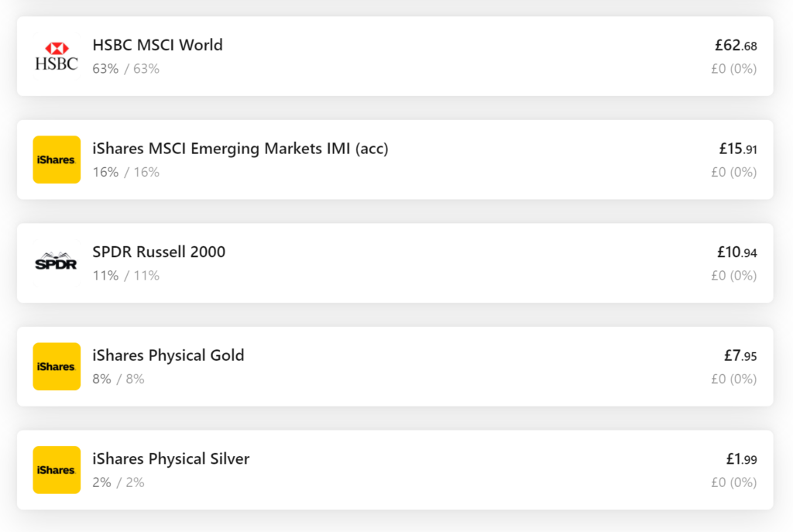Click the 2% / 2% allocation text
The height and width of the screenshot is (532, 793).
pos(118,482)
